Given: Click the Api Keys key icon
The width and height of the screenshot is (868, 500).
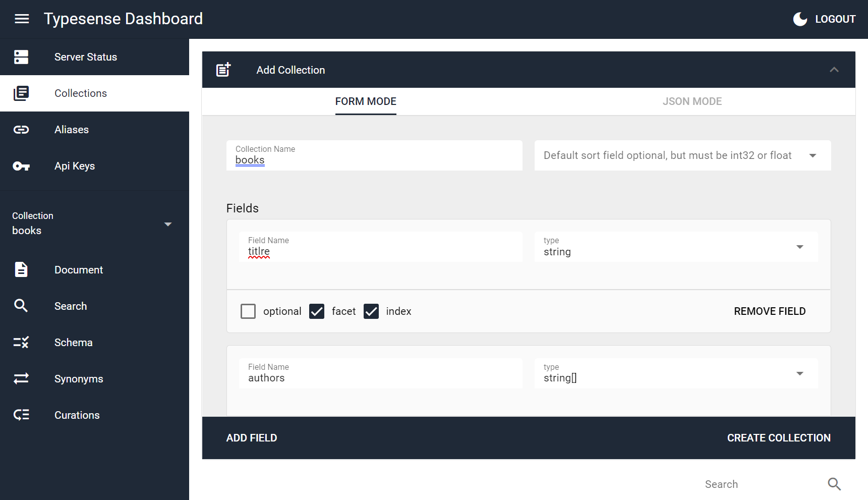Looking at the screenshot, I should pyautogui.click(x=21, y=166).
